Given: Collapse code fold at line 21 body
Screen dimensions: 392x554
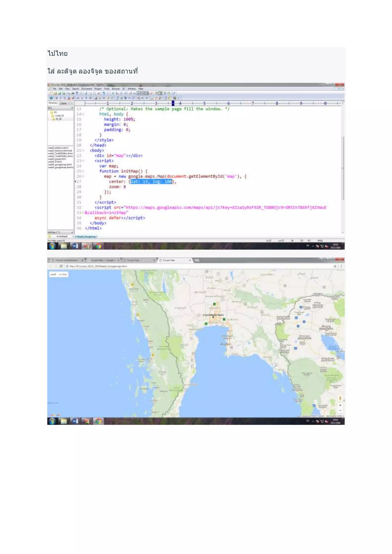Looking at the screenshot, I should (83, 150).
